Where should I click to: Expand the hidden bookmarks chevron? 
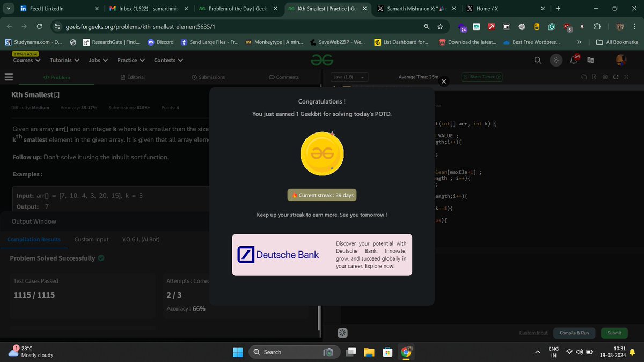[x=579, y=42]
